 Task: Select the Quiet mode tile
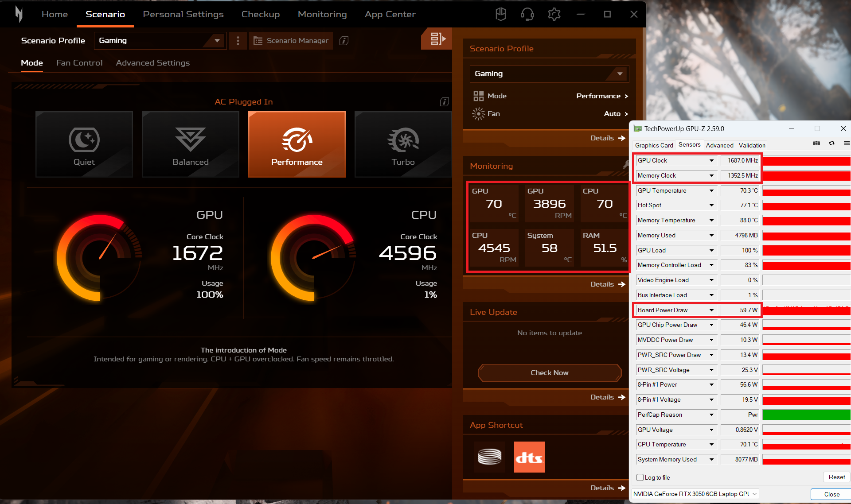pos(84,144)
